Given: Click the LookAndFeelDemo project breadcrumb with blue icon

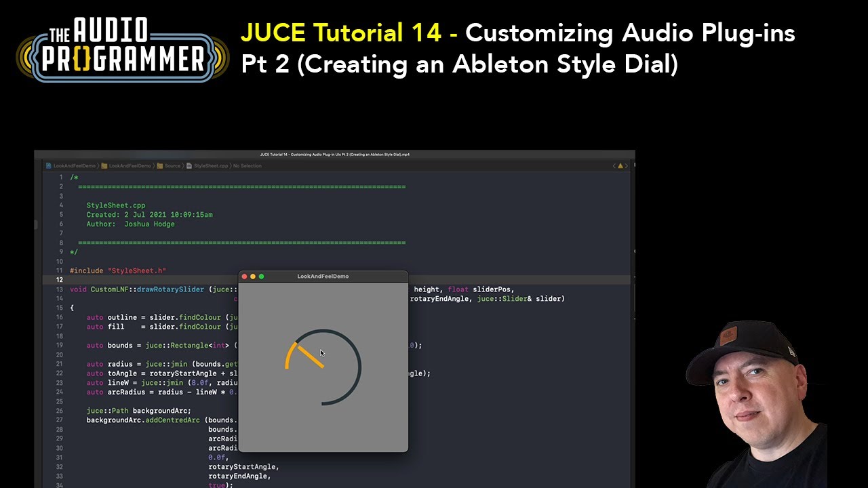Looking at the screenshot, I should [x=71, y=165].
